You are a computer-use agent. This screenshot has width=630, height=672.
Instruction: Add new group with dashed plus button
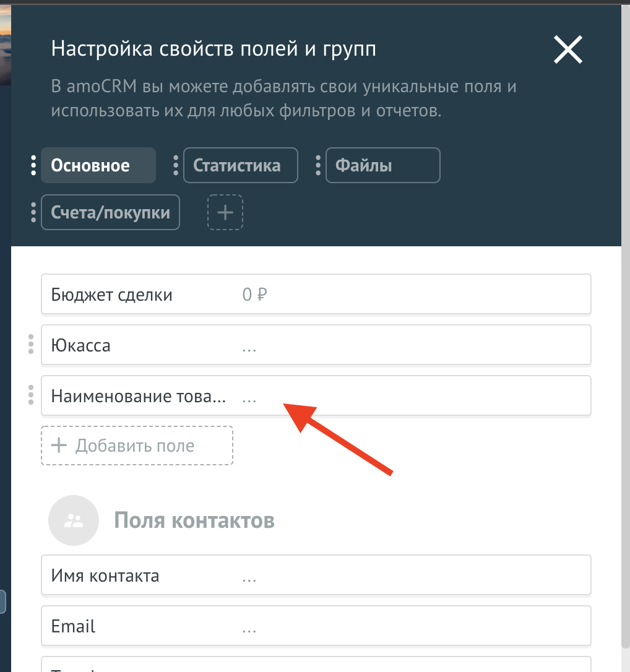225,212
